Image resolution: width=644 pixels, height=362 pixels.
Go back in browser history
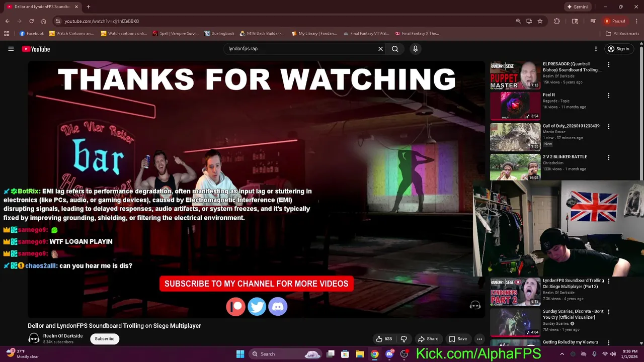(x=7, y=21)
